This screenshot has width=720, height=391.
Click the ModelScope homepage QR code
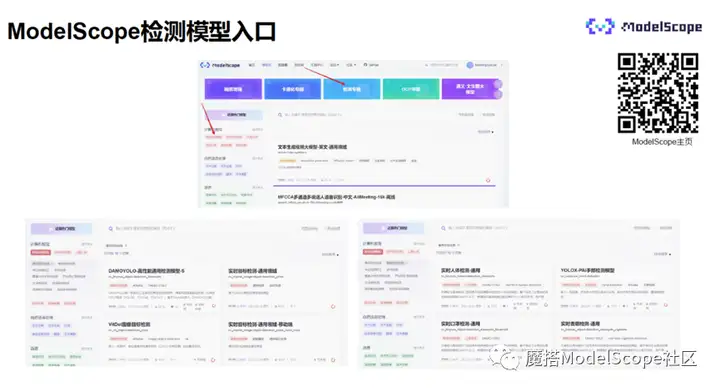[x=658, y=93]
